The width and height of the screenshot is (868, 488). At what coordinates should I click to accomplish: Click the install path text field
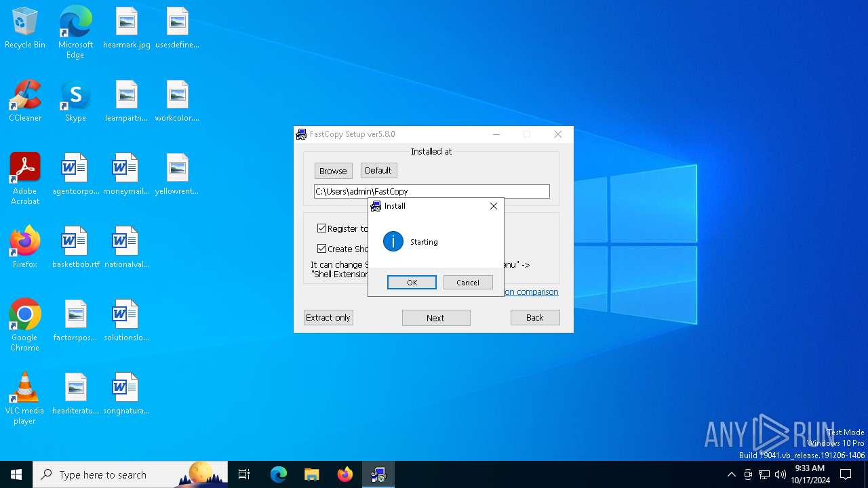432,191
